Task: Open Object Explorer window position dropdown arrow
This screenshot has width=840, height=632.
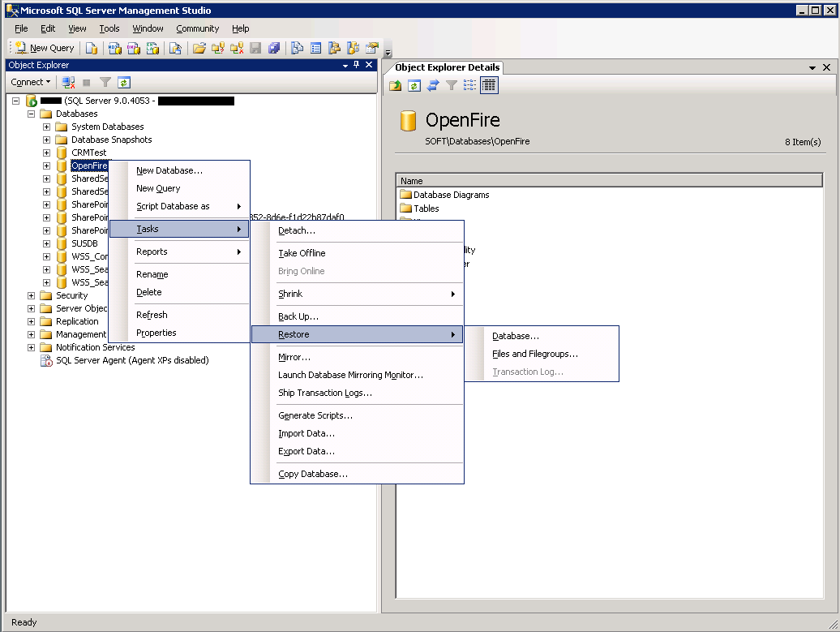Action: pos(345,66)
